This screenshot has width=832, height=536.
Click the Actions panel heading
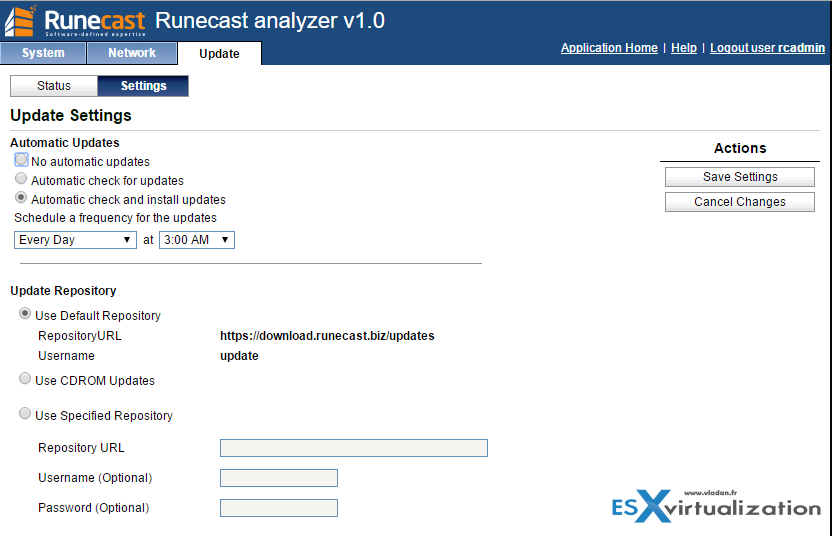click(x=740, y=148)
